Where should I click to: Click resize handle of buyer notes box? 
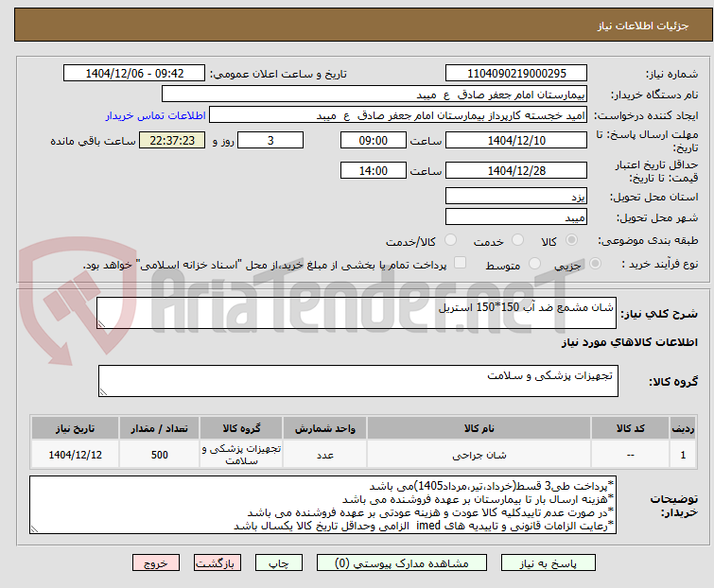pyautogui.click(x=35, y=528)
